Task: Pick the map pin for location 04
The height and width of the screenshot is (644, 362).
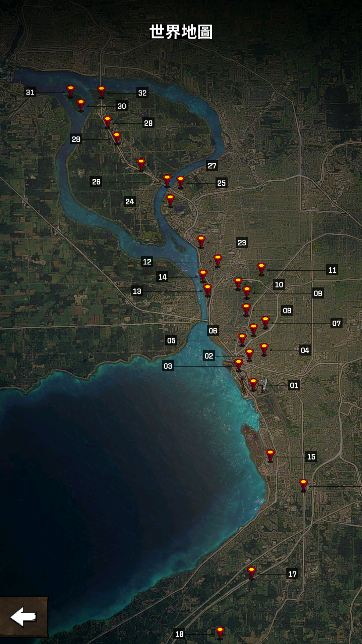Action: point(264,350)
